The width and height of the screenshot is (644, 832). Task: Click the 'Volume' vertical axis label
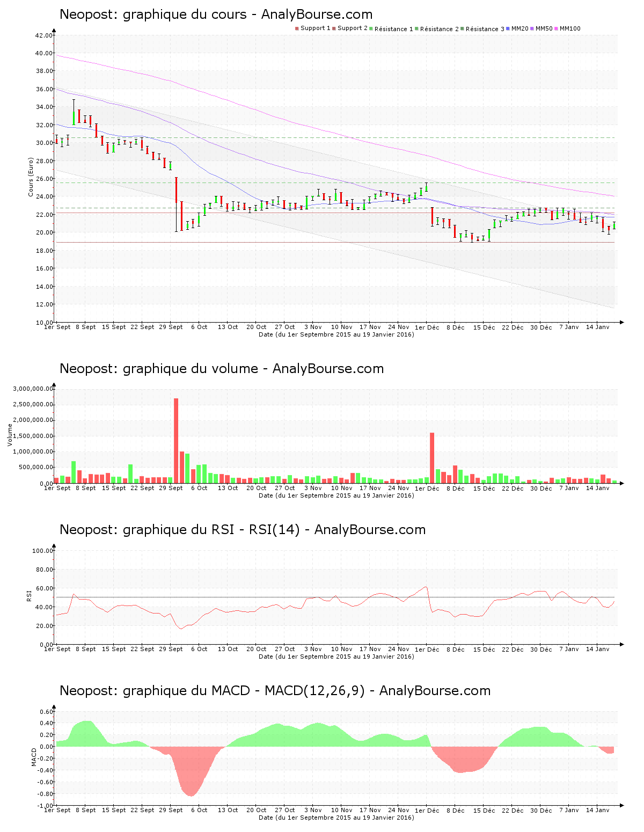[10, 435]
